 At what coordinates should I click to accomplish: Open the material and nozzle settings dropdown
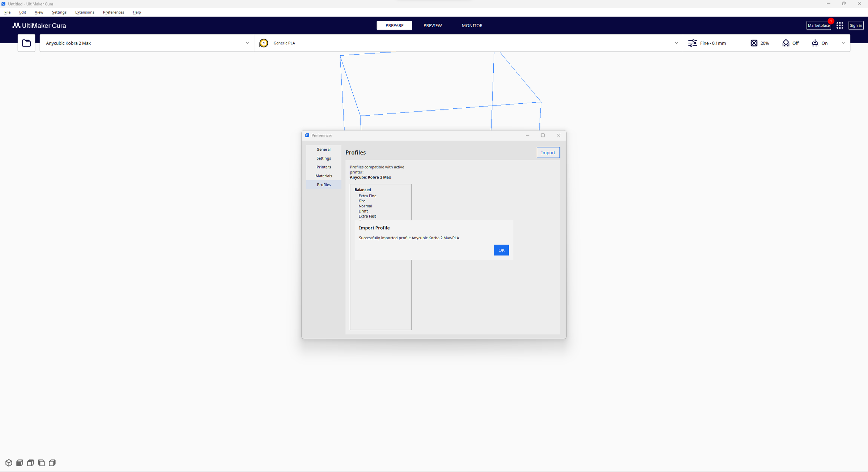tap(676, 43)
